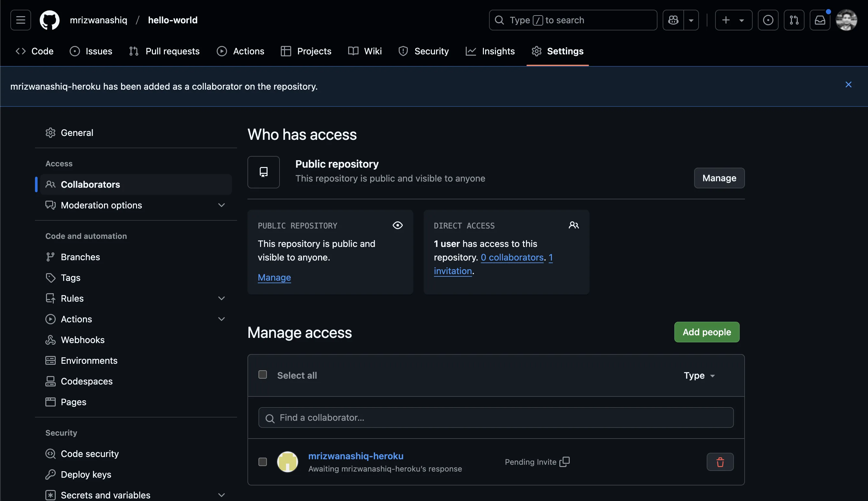Image resolution: width=868 pixels, height=501 pixels.
Task: Open the Security tab
Action: [x=424, y=51]
